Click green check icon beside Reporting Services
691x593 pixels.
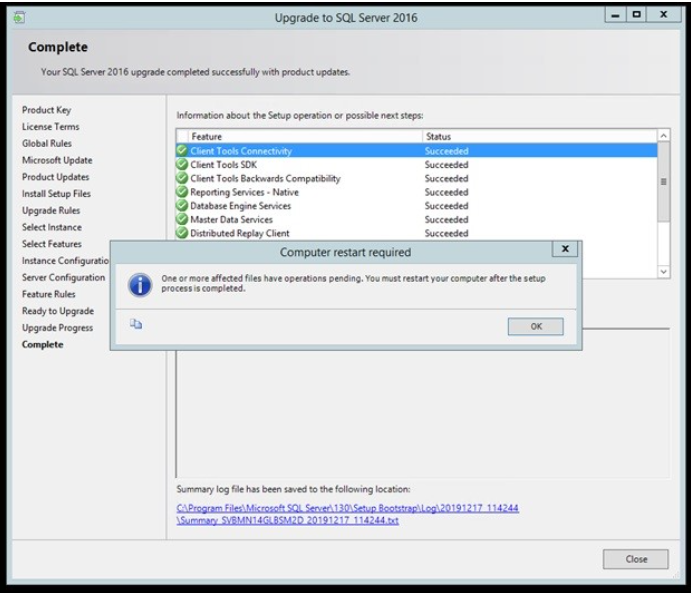click(182, 192)
